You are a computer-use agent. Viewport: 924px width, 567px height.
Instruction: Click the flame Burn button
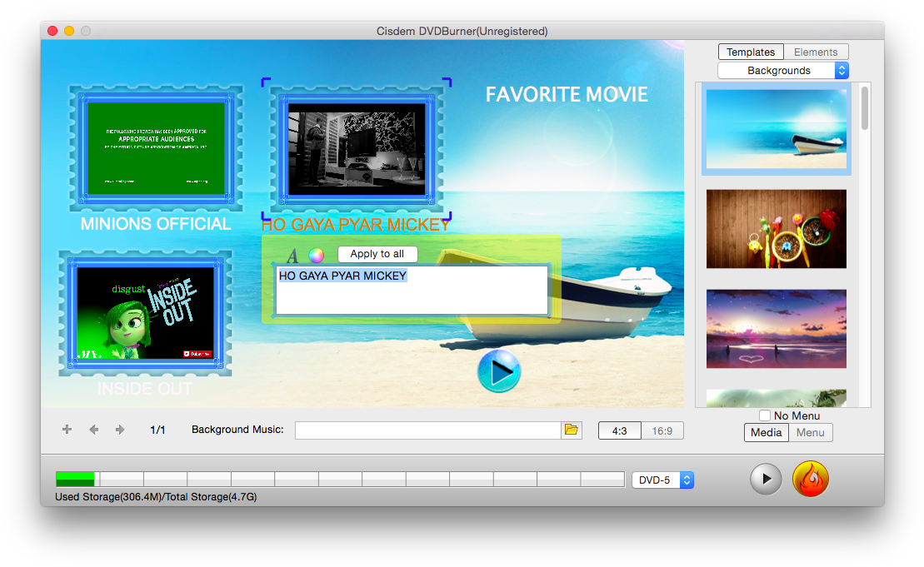[x=810, y=479]
